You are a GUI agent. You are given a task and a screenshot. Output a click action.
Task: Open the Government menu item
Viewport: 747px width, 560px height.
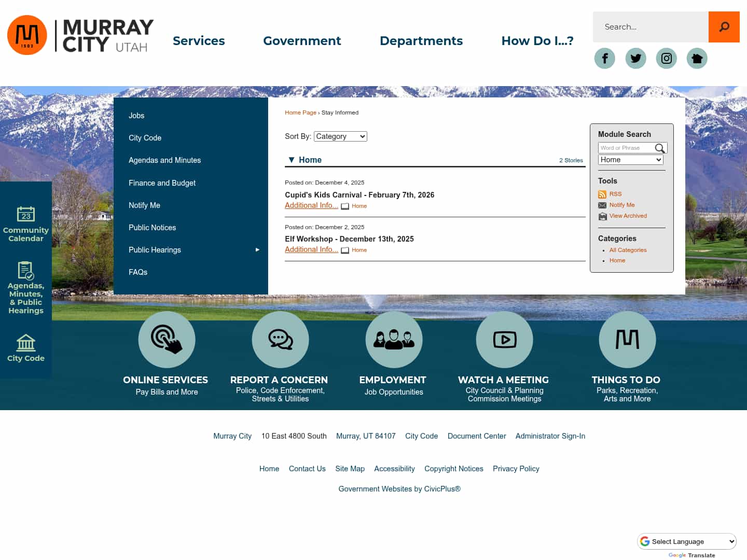click(x=302, y=40)
